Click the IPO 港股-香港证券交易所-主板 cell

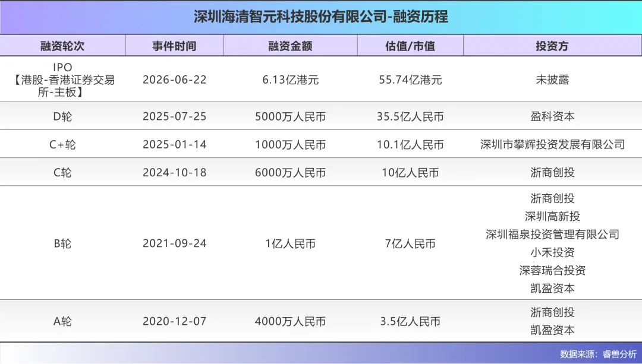tap(62, 80)
